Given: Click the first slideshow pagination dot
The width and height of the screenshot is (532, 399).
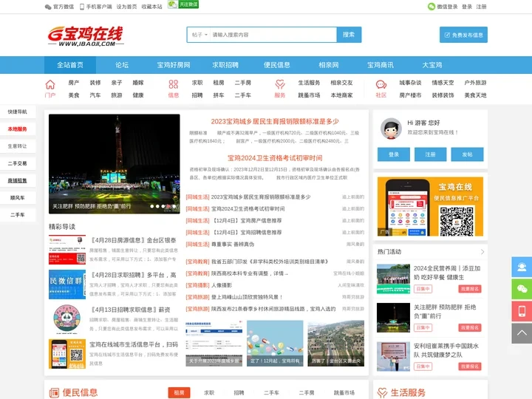Looking at the screenshot, I should coord(152,206).
